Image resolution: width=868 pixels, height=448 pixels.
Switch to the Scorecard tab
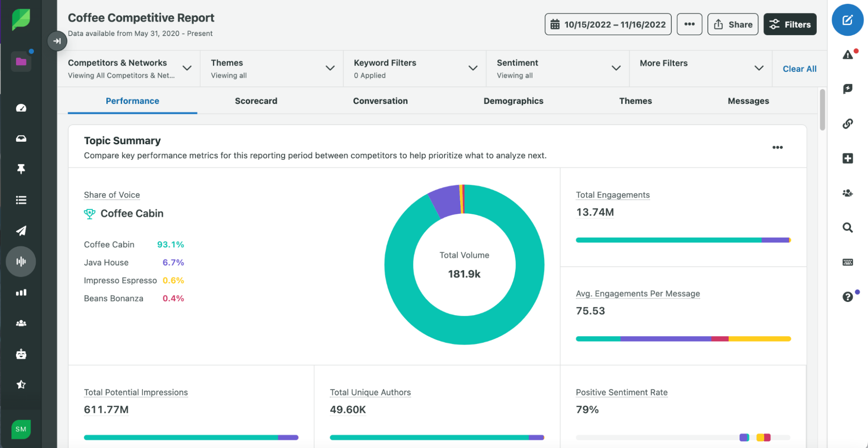[256, 101]
